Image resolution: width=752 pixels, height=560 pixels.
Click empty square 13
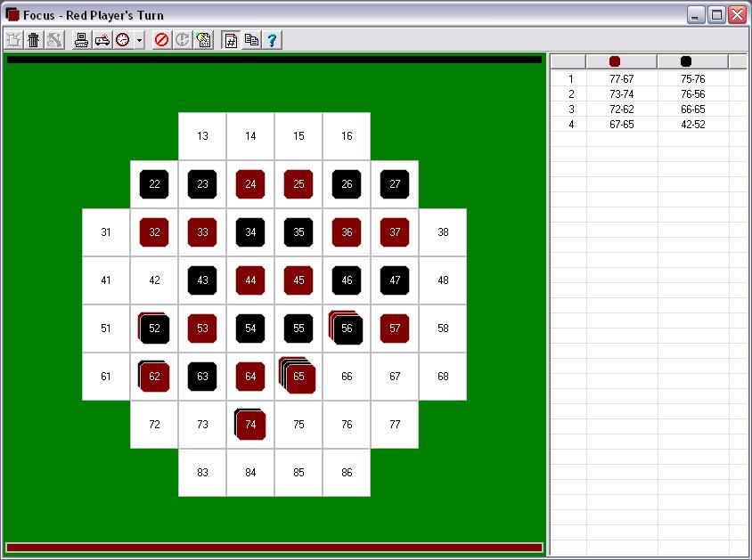point(202,136)
